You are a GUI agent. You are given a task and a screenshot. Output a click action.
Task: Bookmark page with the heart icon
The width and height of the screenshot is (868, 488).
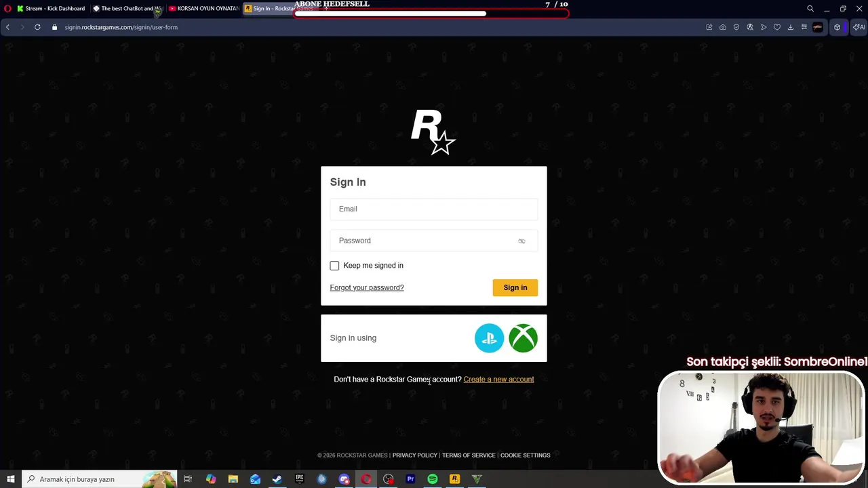click(777, 27)
